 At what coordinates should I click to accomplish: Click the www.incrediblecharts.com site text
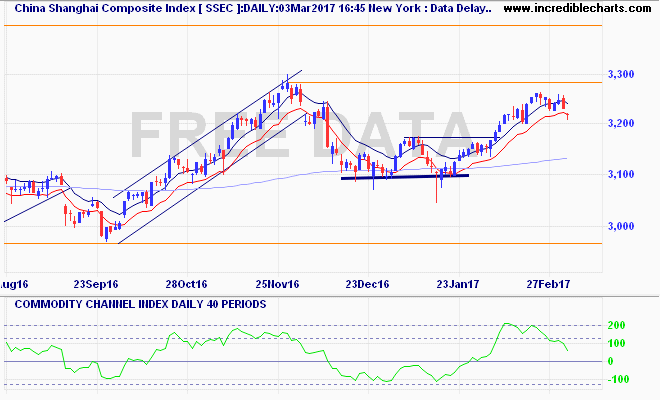tap(577, 8)
